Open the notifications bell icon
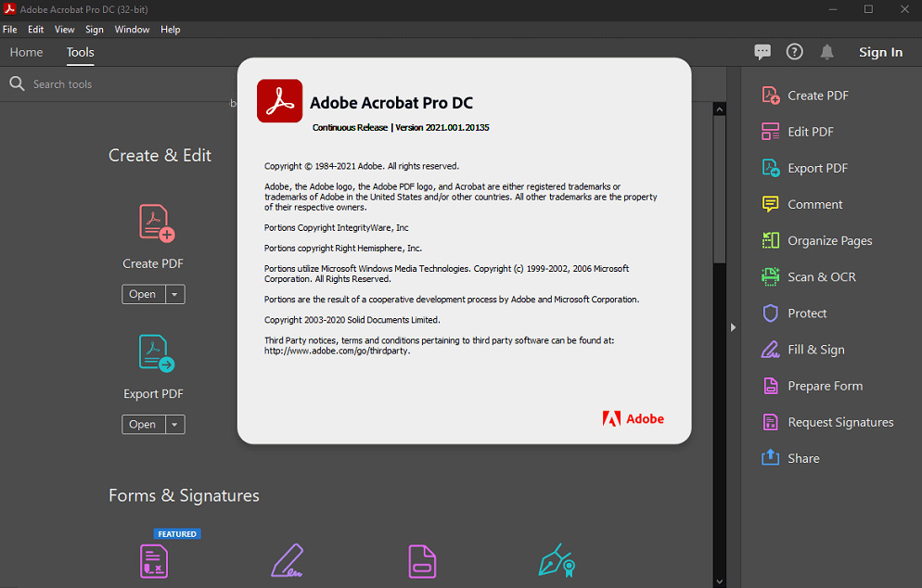922x588 pixels. (826, 52)
